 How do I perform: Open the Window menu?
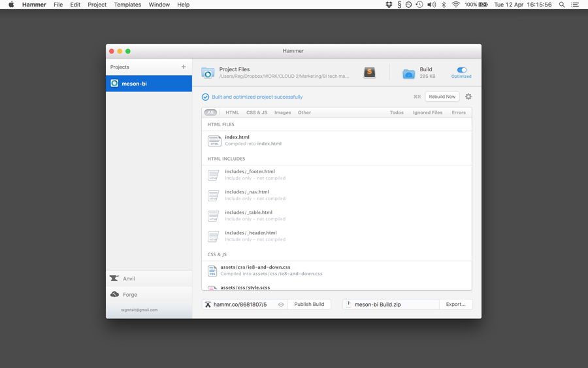(159, 5)
